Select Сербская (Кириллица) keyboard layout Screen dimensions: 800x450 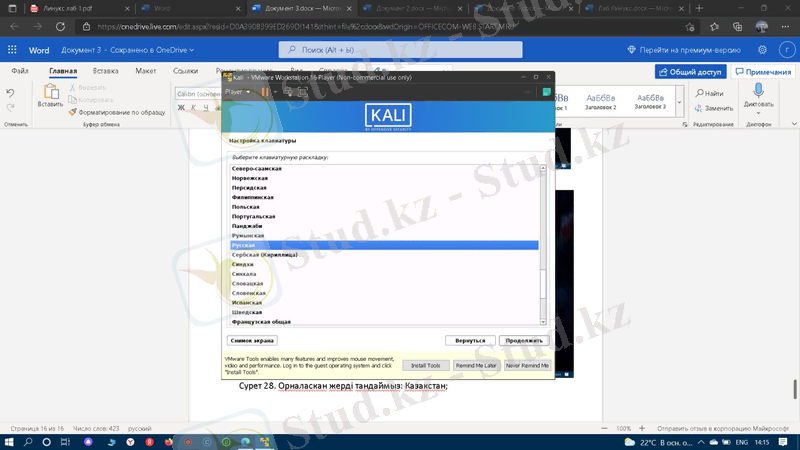[x=265, y=255]
